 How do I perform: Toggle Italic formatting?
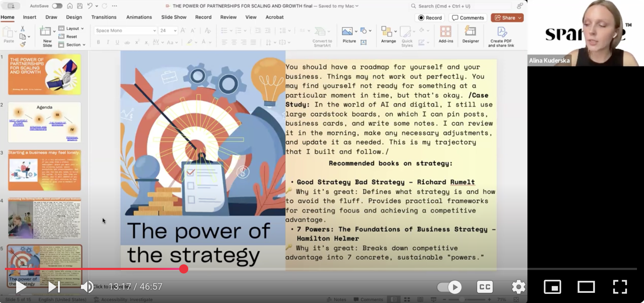coord(108,42)
